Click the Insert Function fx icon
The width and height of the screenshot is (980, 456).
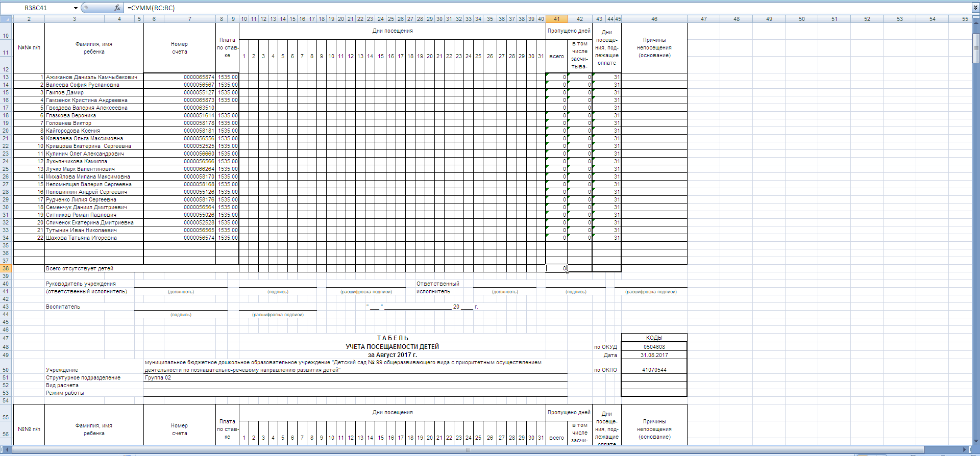tap(117, 8)
